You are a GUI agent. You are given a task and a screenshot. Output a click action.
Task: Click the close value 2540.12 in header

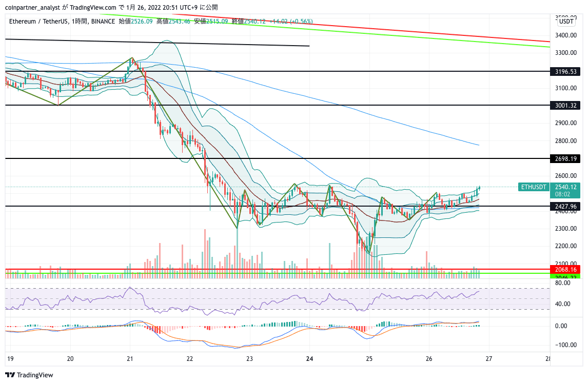(x=254, y=22)
